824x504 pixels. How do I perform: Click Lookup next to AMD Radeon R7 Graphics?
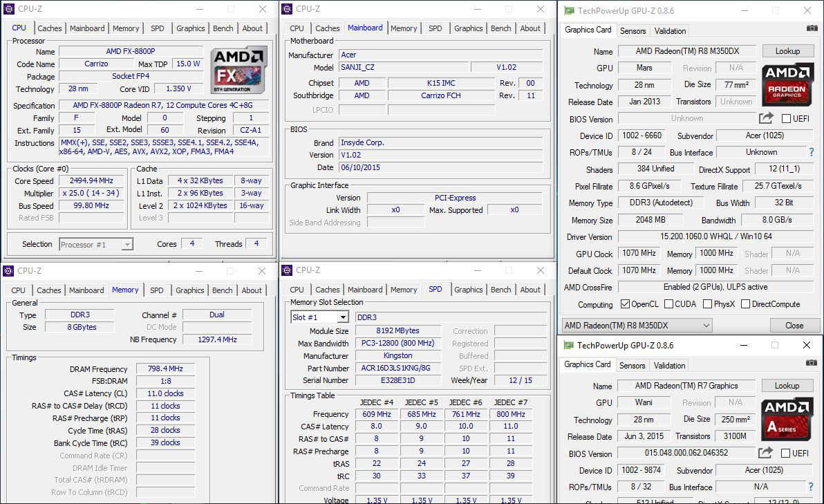click(x=787, y=386)
